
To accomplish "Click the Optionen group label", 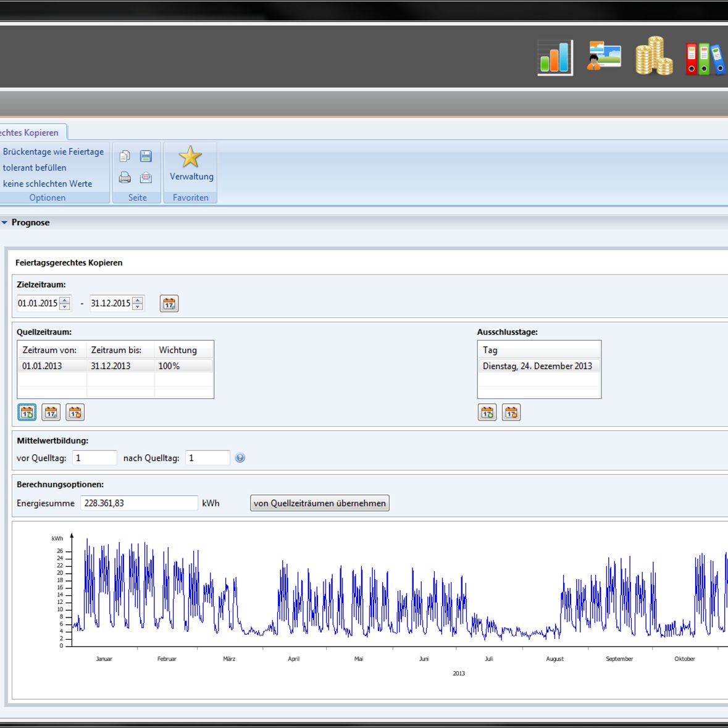I will pyautogui.click(x=48, y=198).
